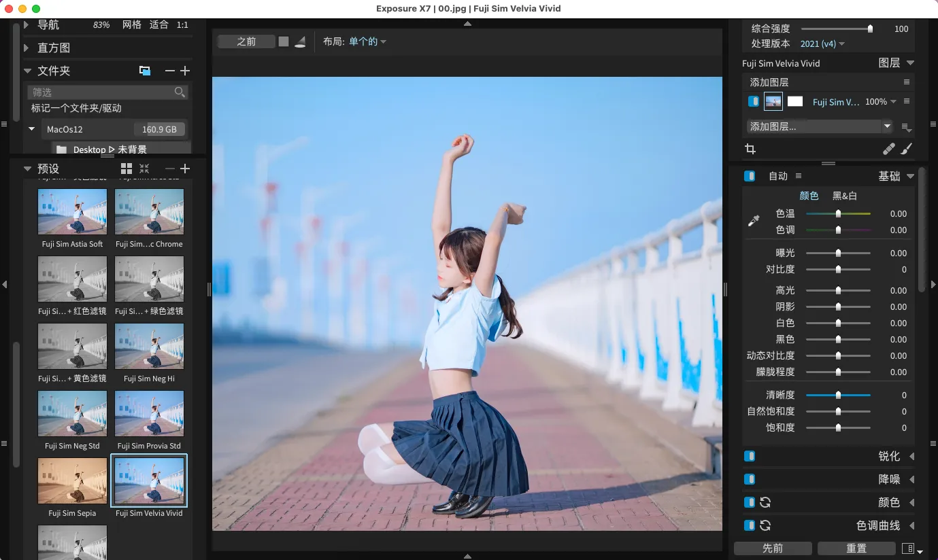Switch to the 颜色 tab
Viewport: 938px width, 560px height.
809,196
